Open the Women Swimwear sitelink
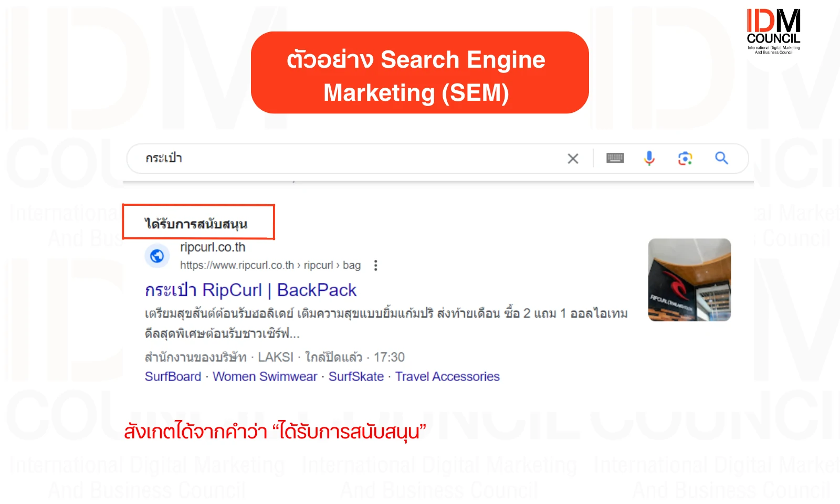 [x=265, y=376]
